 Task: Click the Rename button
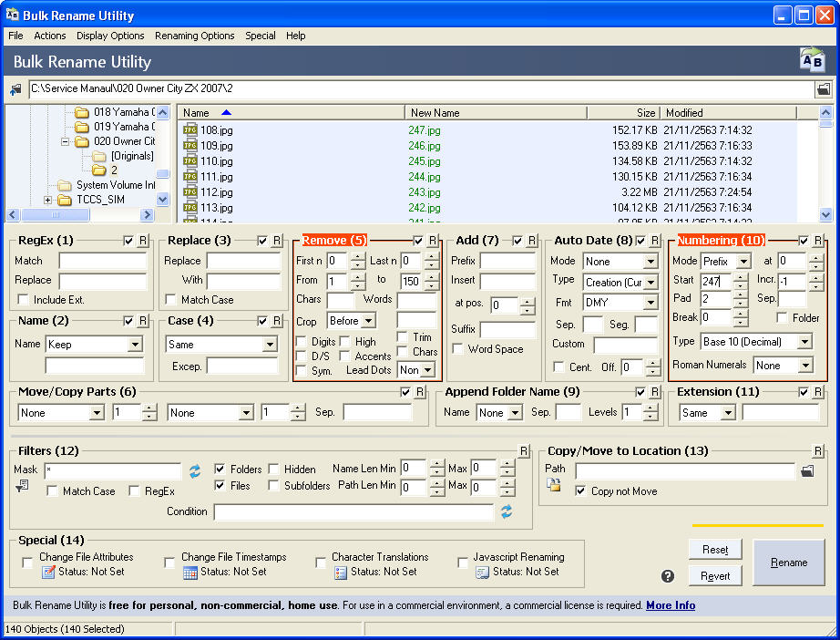(788, 563)
